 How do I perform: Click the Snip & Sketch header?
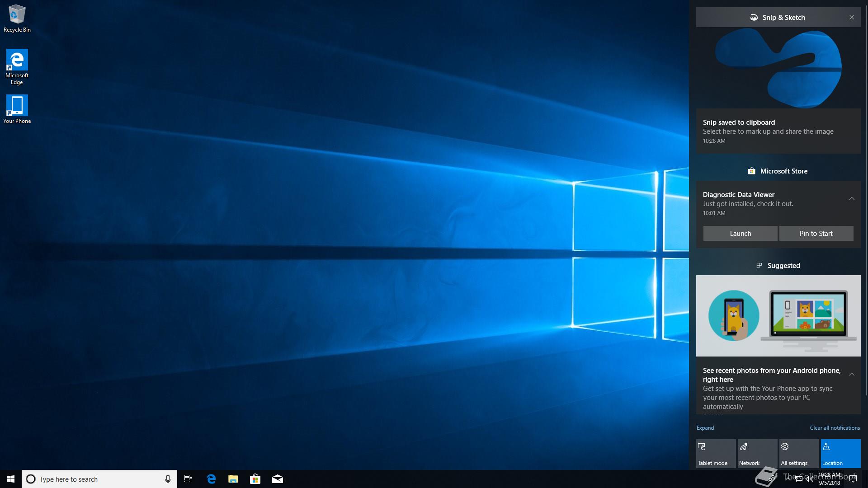tap(778, 17)
